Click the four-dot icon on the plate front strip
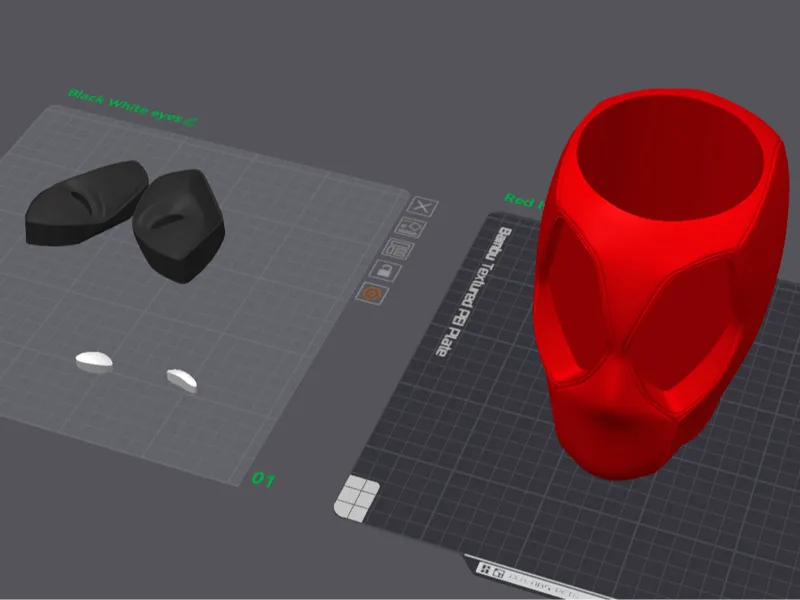The width and height of the screenshot is (800, 600). click(x=485, y=570)
